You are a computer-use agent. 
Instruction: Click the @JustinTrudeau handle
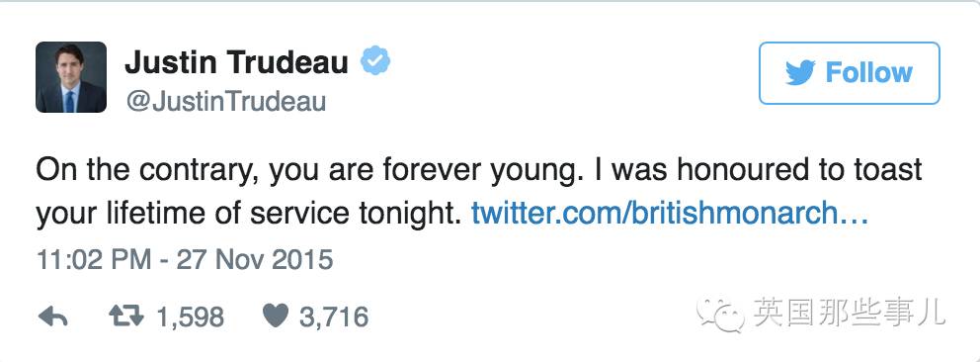coord(225,101)
